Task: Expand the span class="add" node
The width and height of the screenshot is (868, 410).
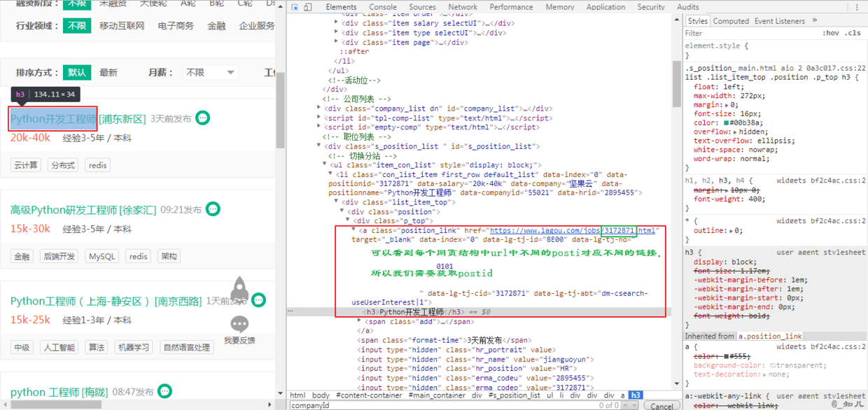Action: (360, 321)
